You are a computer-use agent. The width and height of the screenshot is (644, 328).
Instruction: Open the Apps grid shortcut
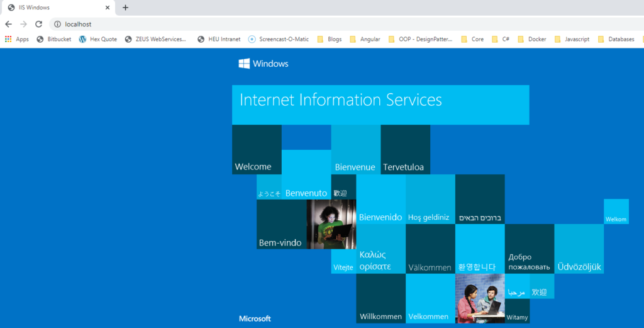coord(17,39)
